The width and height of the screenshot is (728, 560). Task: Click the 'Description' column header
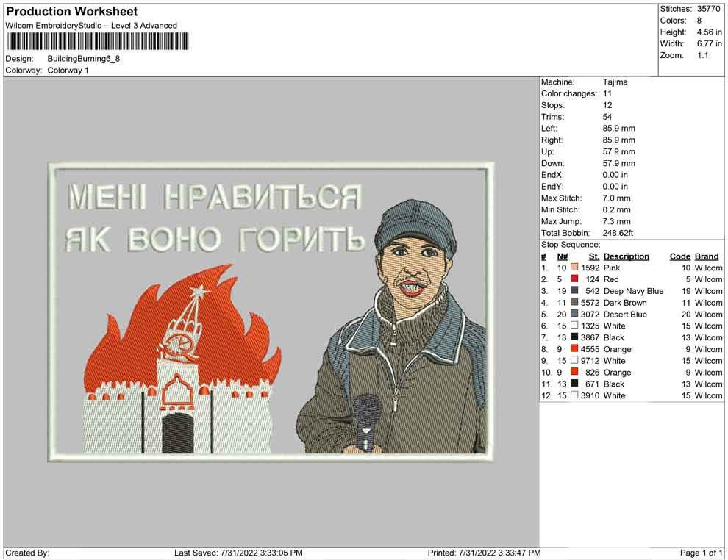coord(627,256)
